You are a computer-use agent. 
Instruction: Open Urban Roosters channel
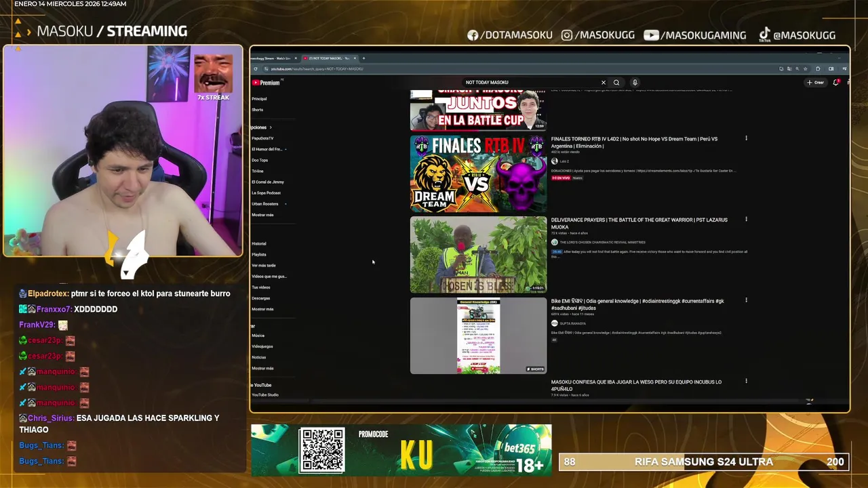pos(265,204)
